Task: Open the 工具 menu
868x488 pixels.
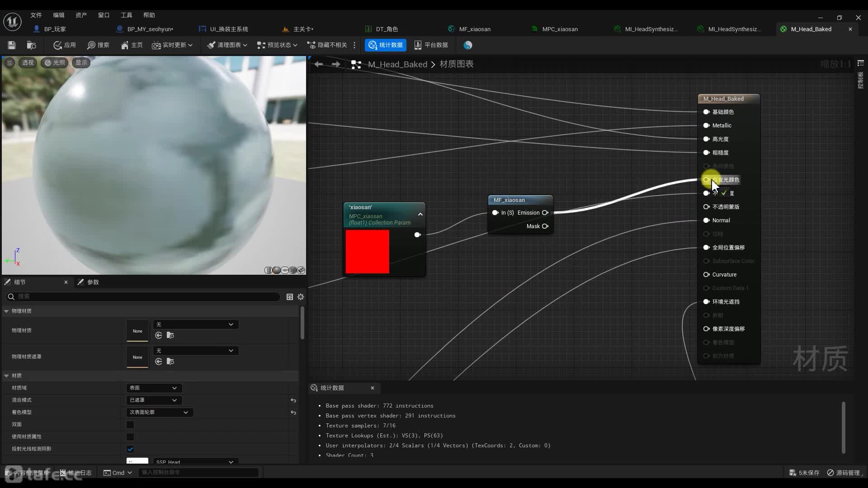Action: coord(127,15)
